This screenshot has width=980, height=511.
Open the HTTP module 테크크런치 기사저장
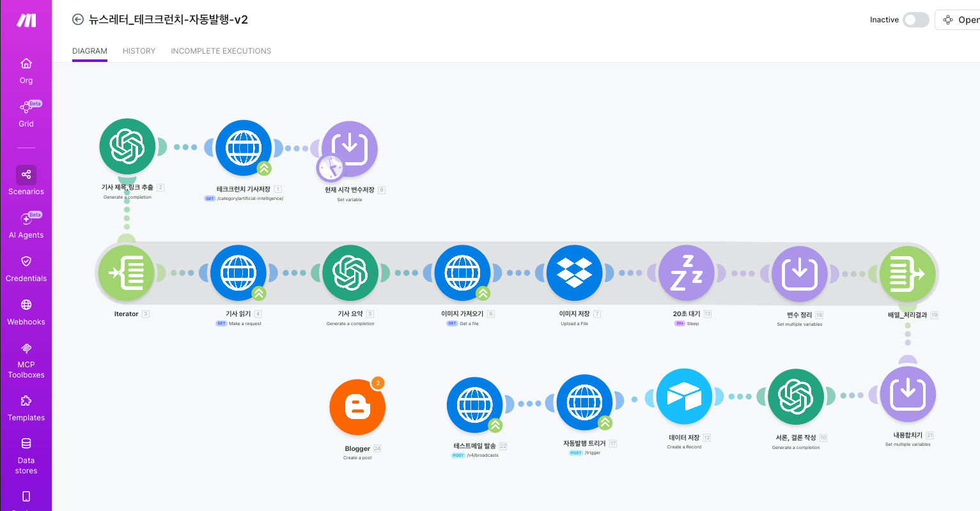tap(244, 148)
